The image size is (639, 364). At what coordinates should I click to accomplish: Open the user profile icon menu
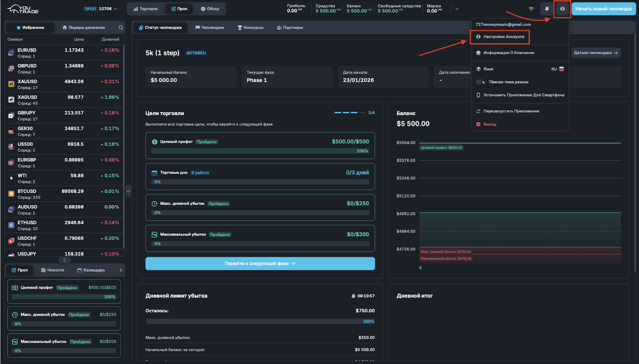coord(562,9)
